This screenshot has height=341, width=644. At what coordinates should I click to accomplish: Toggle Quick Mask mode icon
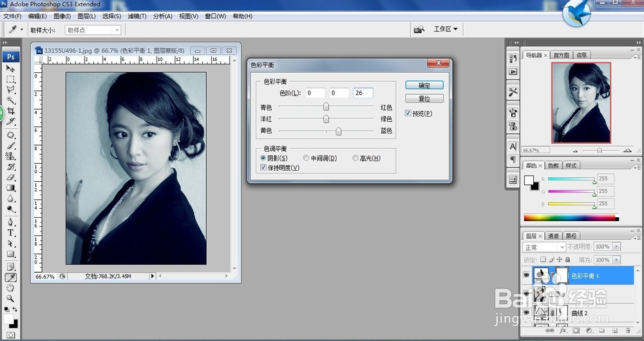(10, 335)
